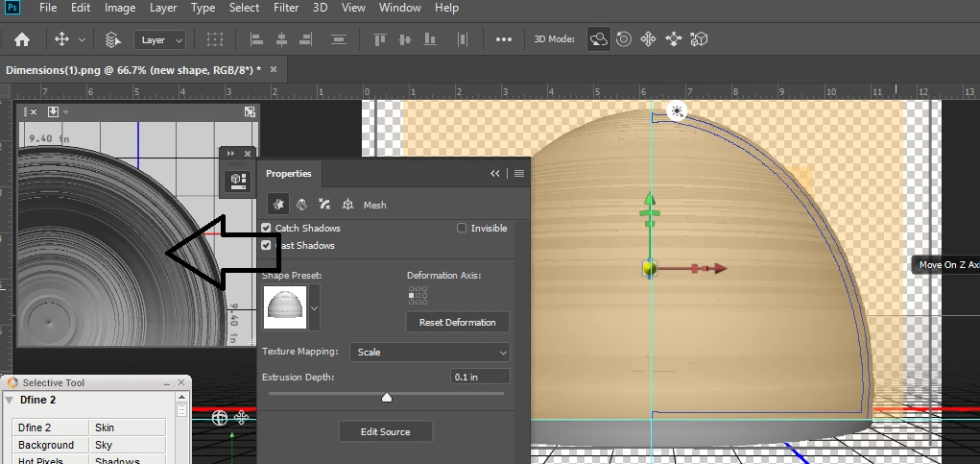
Task: Click Align right edges icon
Action: click(x=305, y=40)
